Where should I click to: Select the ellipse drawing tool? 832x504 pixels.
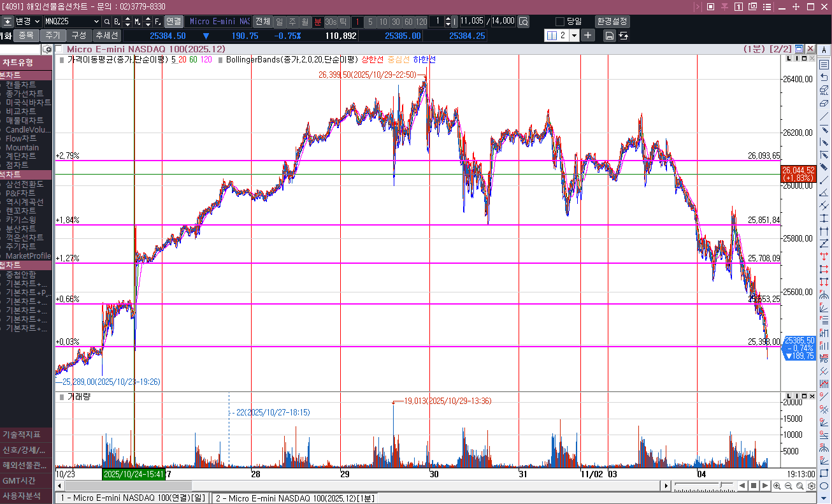pyautogui.click(x=824, y=486)
